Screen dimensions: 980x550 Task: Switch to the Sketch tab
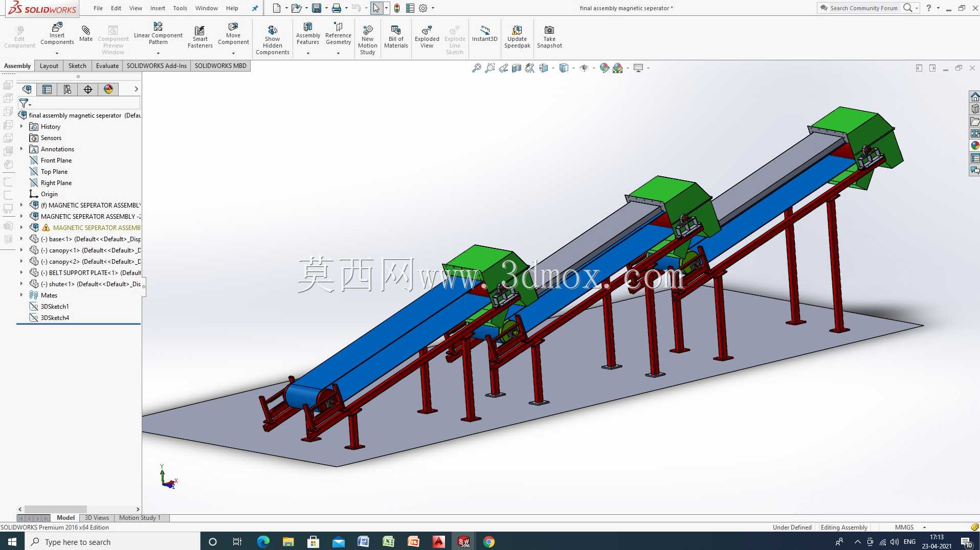[x=77, y=66]
